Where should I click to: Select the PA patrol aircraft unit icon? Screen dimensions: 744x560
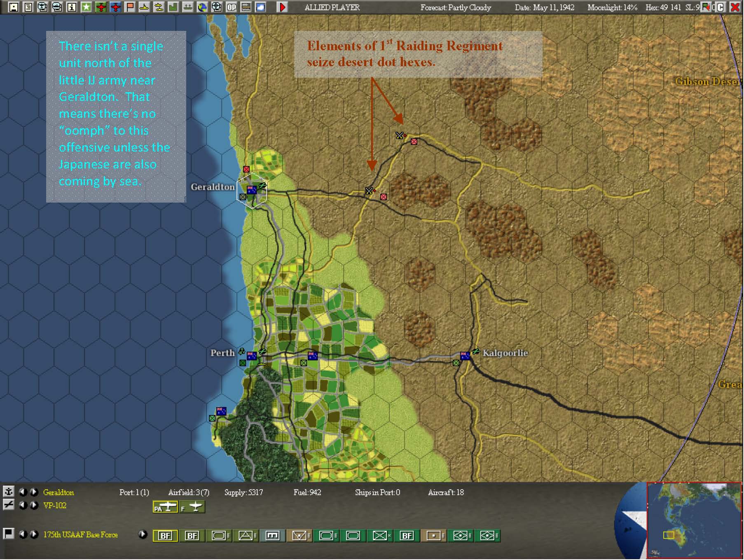tap(165, 507)
